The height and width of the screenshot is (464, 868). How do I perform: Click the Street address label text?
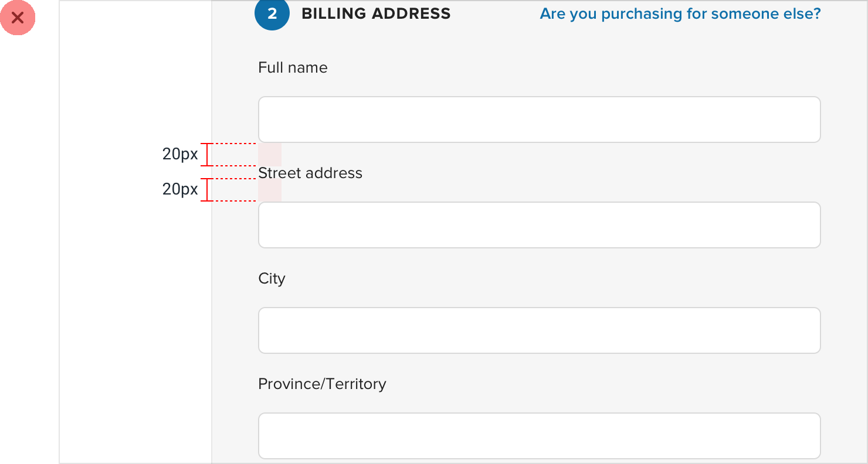[310, 173]
